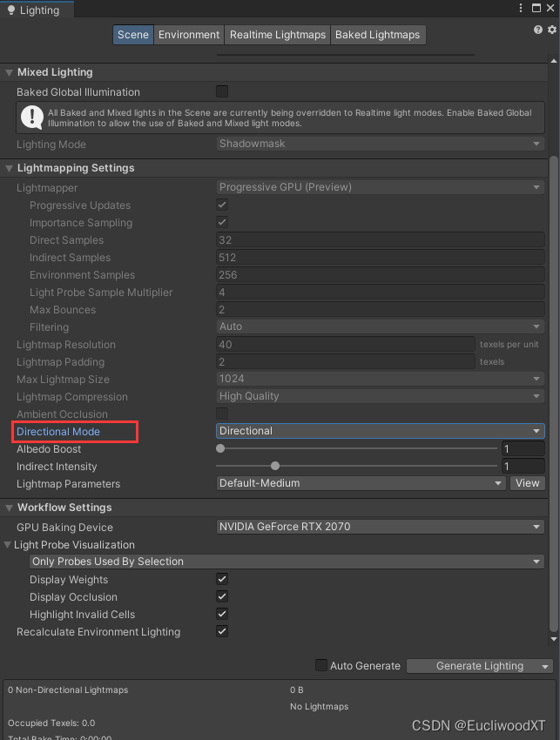Open the Filtering Auto dropdown
The width and height of the screenshot is (560, 740).
[380, 326]
